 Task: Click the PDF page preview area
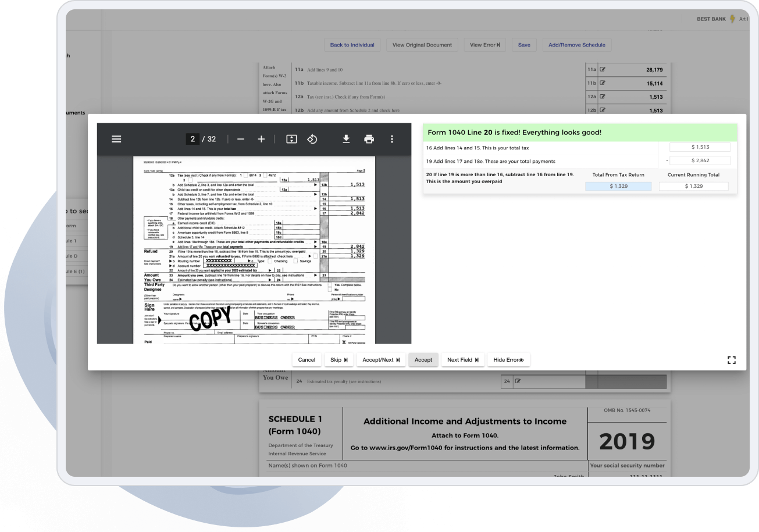tap(254, 250)
